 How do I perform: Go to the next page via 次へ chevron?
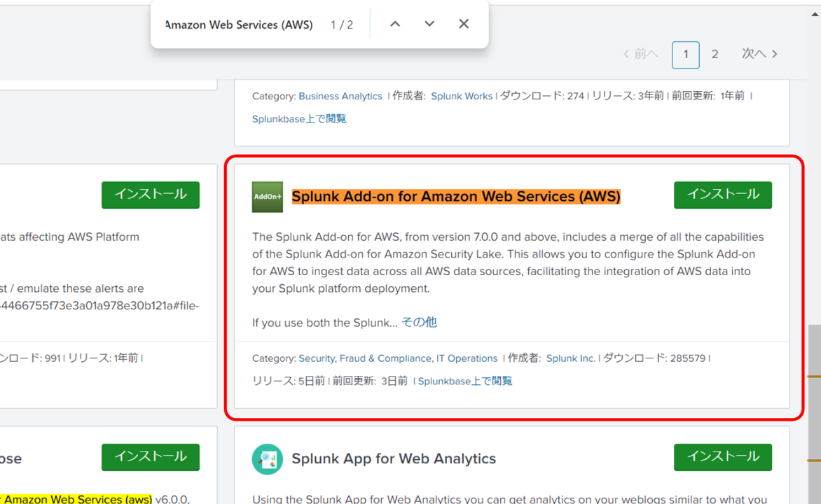pos(761,54)
